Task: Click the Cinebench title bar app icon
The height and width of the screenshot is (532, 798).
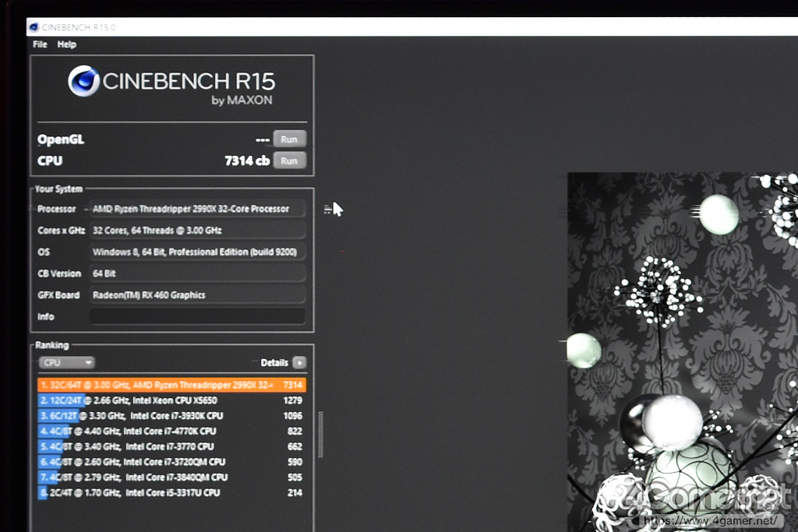Action: pyautogui.click(x=34, y=27)
